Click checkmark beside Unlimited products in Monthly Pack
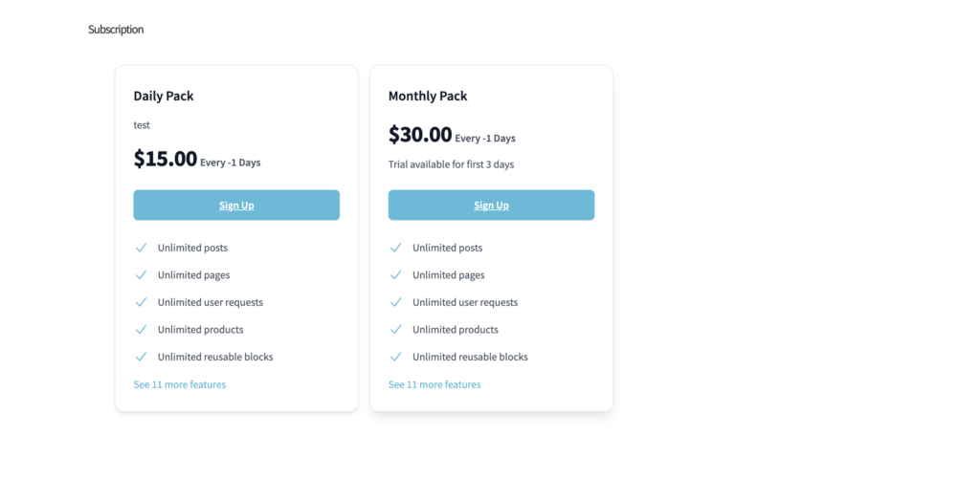This screenshot has width=980, height=479. click(395, 330)
